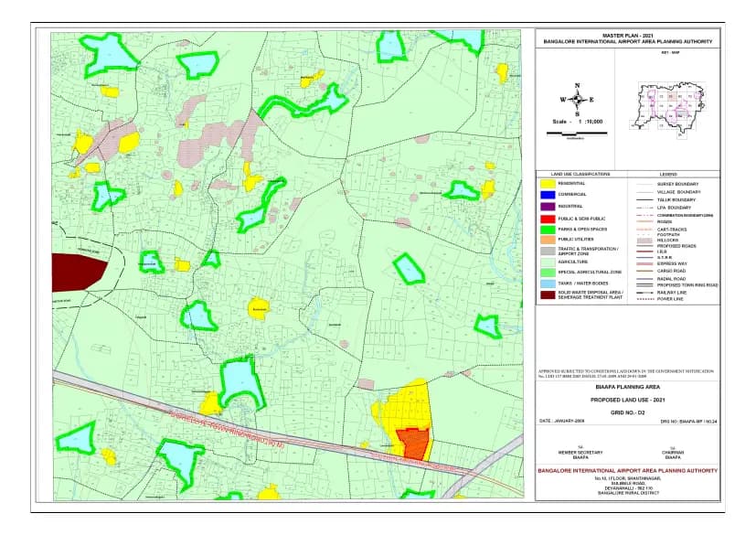Click the north compass rose

pos(577,100)
